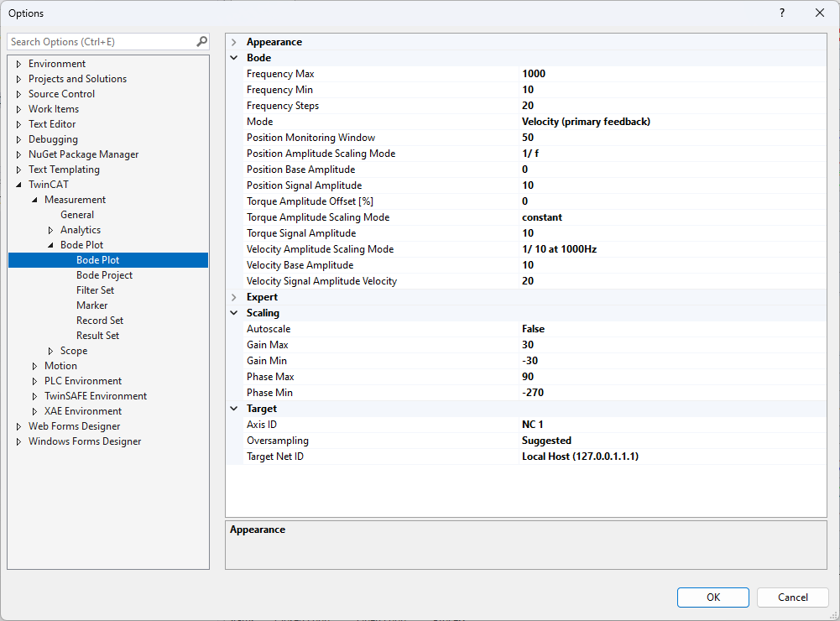Image resolution: width=840 pixels, height=621 pixels.
Task: Expand the Analytics tree node
Action: [x=51, y=230]
